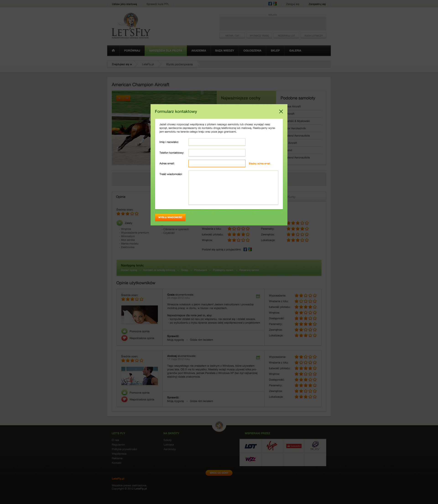438x504 pixels.
Task: Share opinion via Facebook icon
Action: coord(245,250)
